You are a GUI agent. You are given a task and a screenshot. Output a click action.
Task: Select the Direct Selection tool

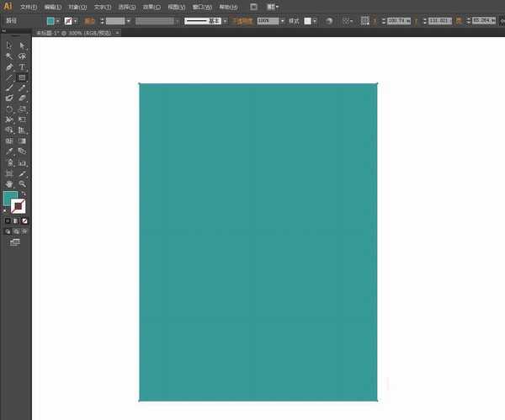[23, 45]
